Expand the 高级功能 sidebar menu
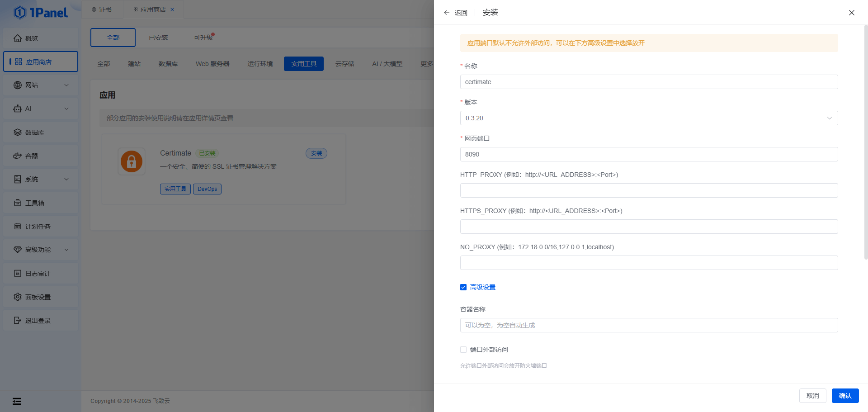 point(41,250)
